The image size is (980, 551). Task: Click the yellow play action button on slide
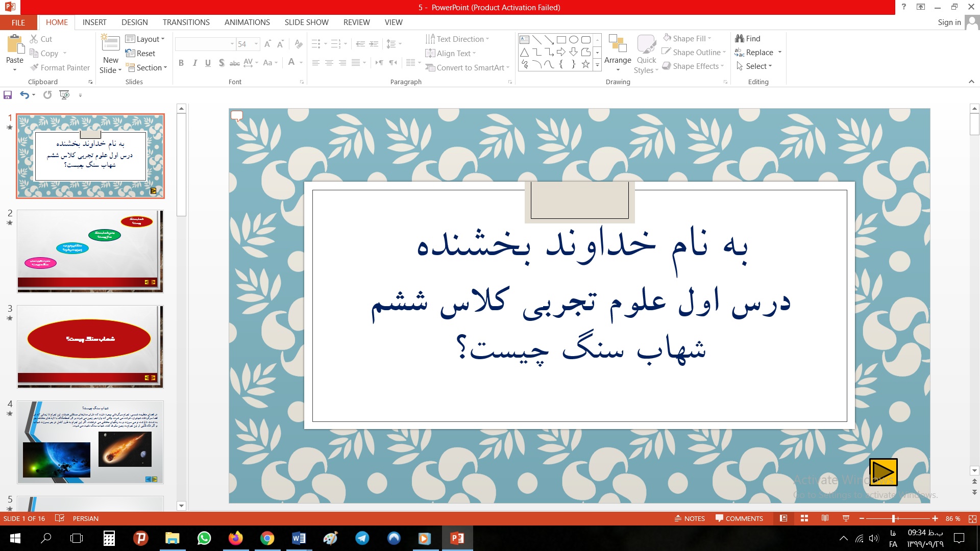tap(883, 472)
